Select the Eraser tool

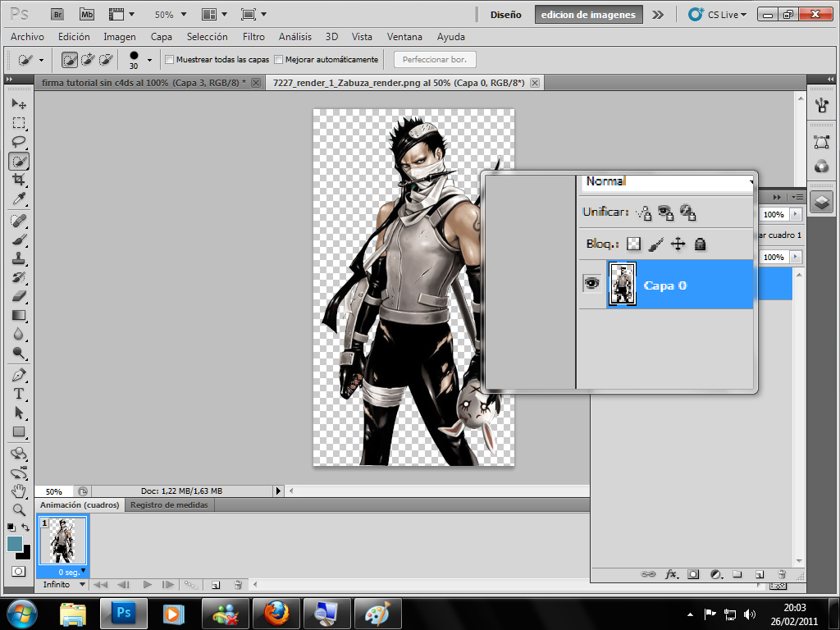(x=19, y=295)
